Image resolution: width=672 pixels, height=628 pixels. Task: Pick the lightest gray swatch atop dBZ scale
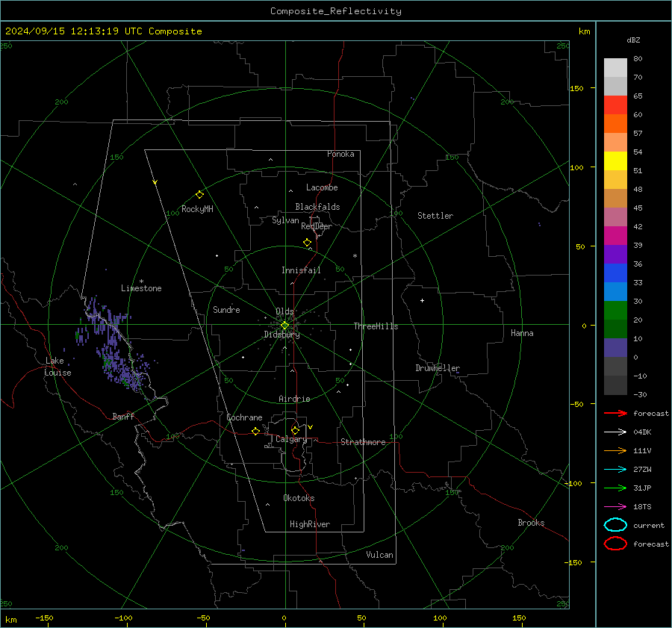(615, 67)
